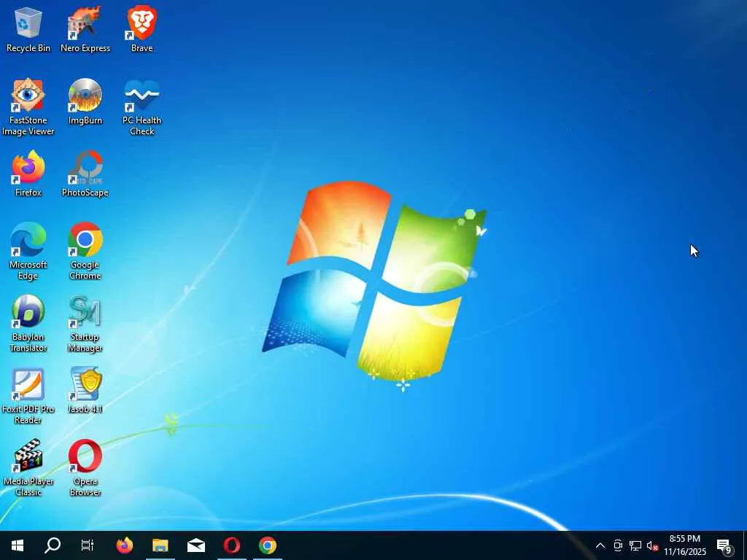Select the FastStone Image Viewer icon
Screen dimensions: 747x560
pos(28,106)
